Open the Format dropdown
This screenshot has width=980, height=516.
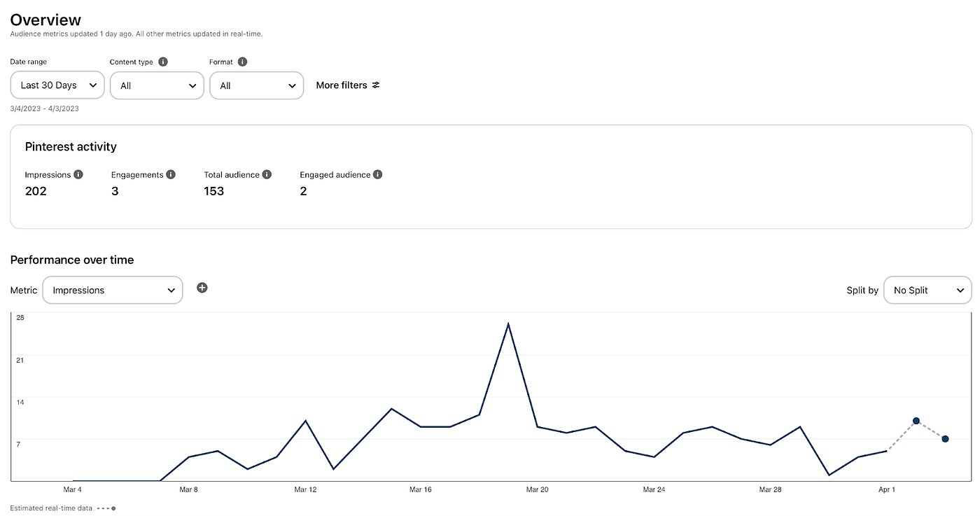257,85
